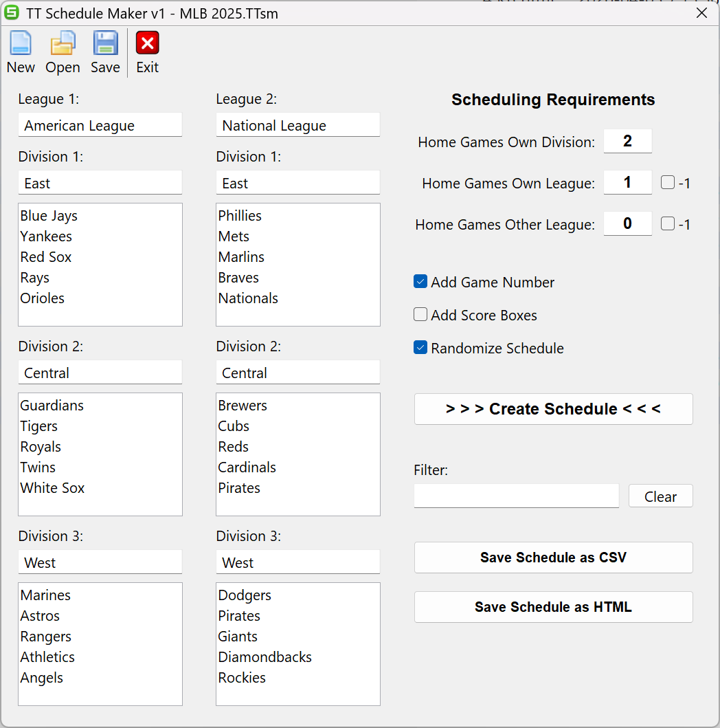Close the TT Schedule Maker window
The image size is (720, 728).
[701, 13]
